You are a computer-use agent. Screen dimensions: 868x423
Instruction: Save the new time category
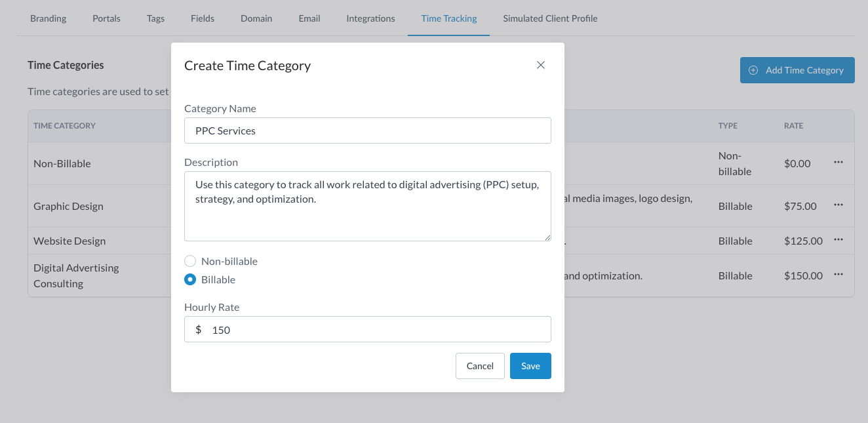pyautogui.click(x=530, y=366)
